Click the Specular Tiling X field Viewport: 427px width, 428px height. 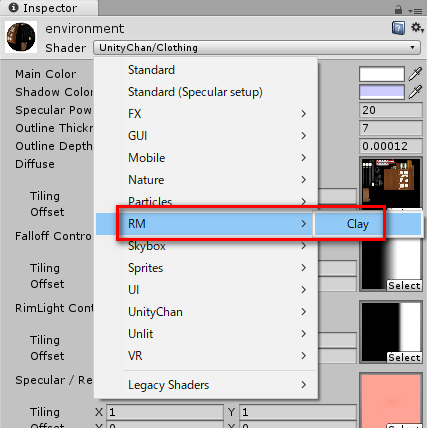[165, 412]
